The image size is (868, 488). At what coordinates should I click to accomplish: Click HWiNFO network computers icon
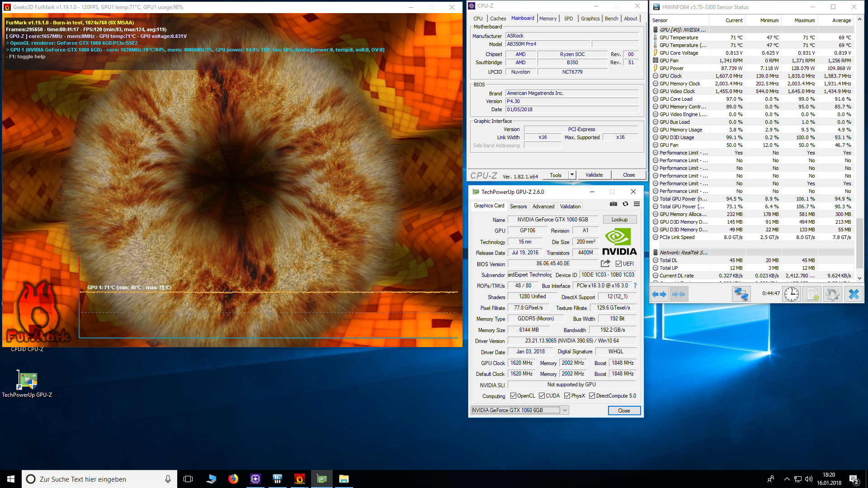coord(741,294)
